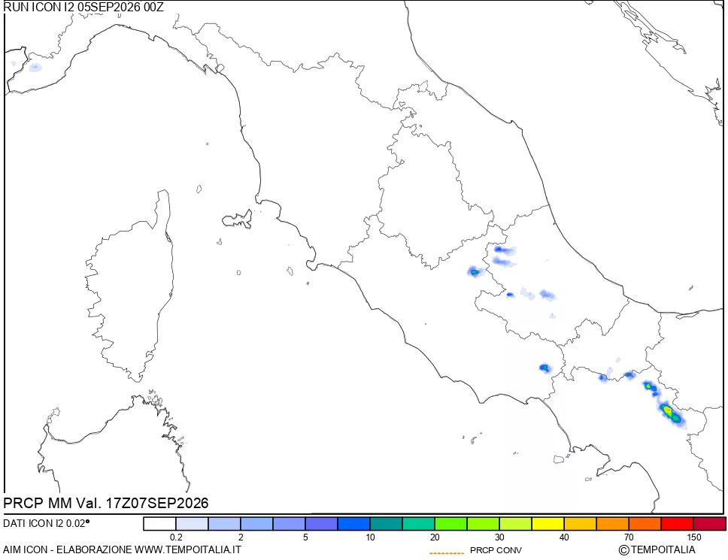Click the periwinkle legend swatch before 5
This screenshot has height=560, width=728.
[290, 524]
